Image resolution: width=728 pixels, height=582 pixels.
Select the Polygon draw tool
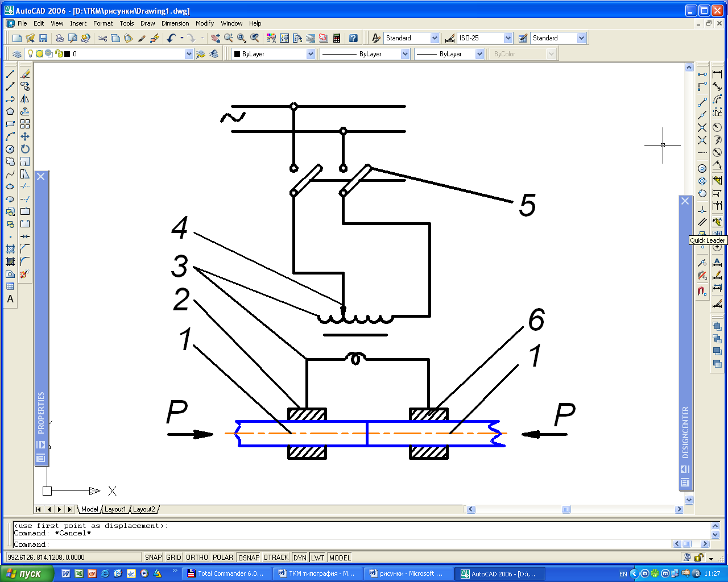pyautogui.click(x=10, y=111)
